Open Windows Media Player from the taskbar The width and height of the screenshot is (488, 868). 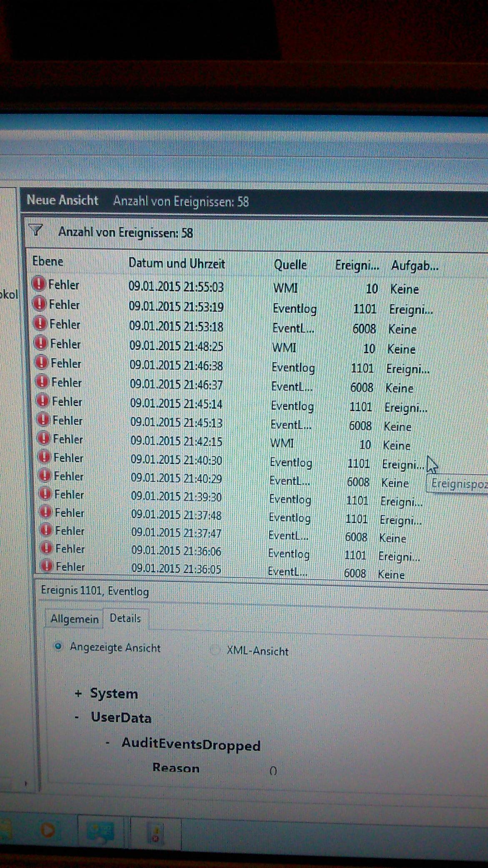(47, 830)
